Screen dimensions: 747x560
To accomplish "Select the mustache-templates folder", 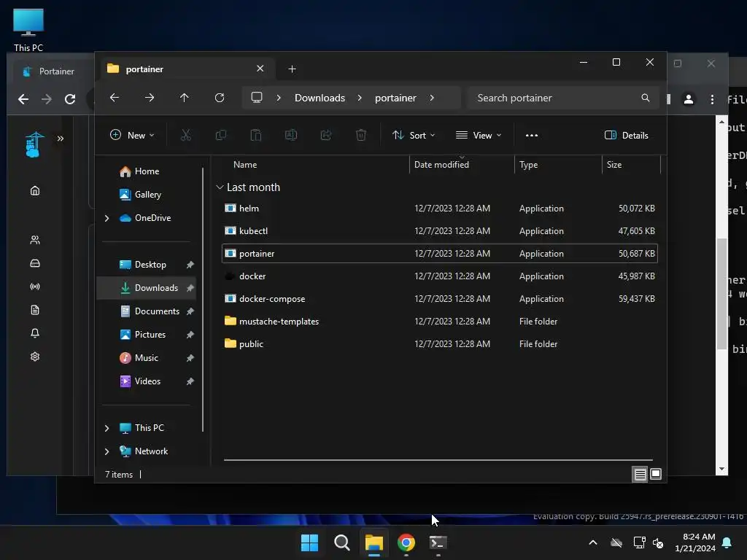I will (439, 322).
